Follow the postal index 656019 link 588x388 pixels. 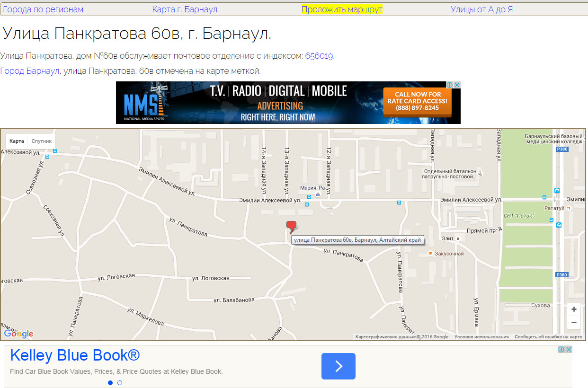[x=319, y=56]
